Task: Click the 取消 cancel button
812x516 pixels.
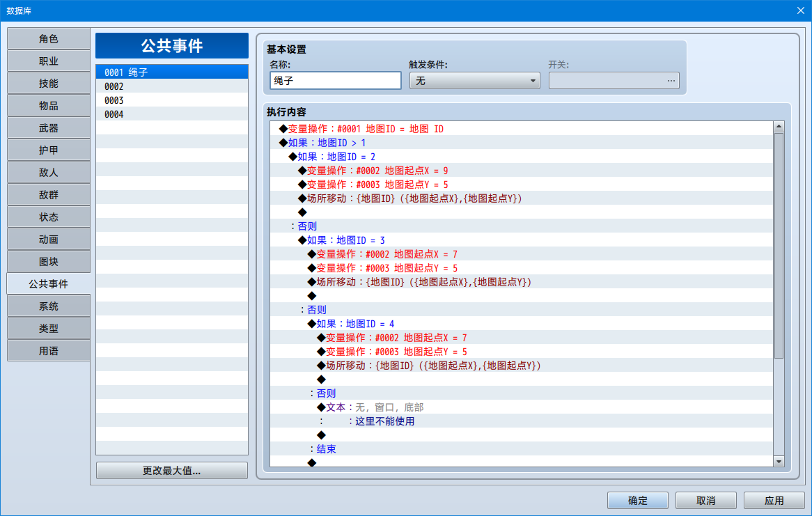Action: (x=706, y=501)
